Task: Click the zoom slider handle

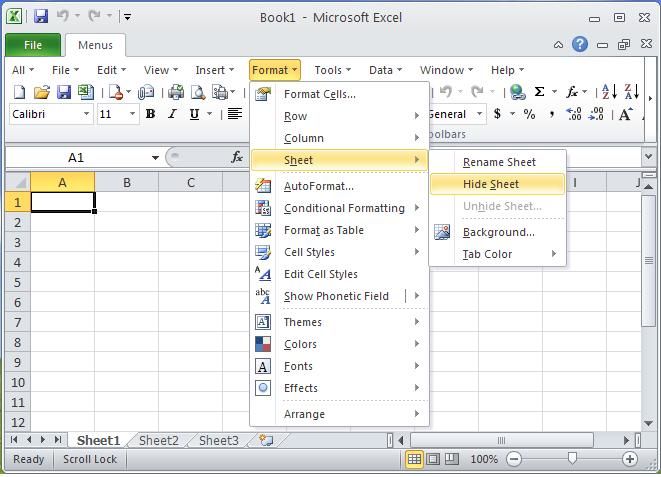Action: tap(572, 459)
